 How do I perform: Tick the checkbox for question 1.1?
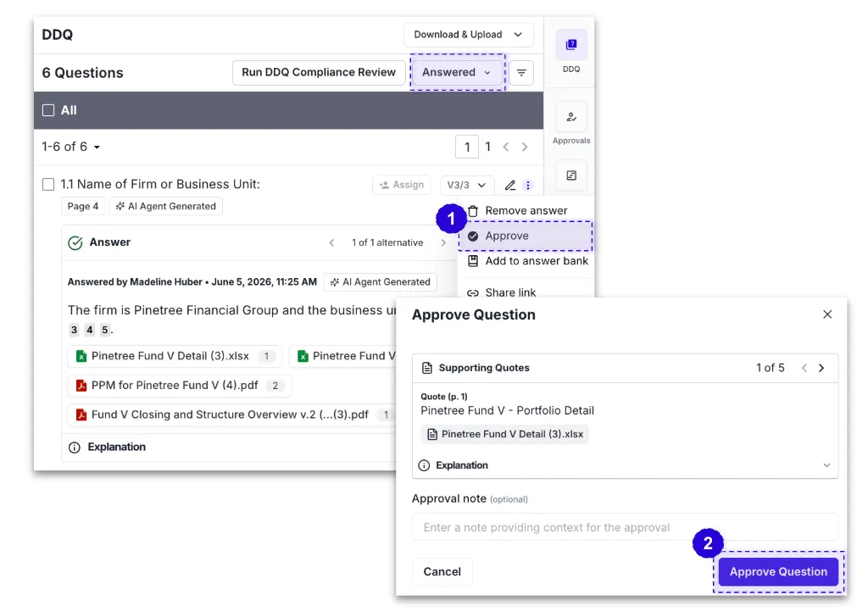(x=48, y=184)
